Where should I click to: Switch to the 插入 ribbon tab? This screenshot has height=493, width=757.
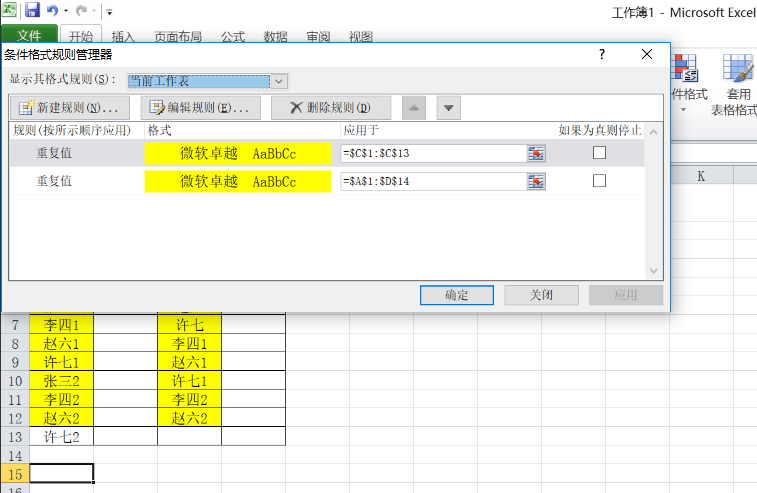point(123,36)
